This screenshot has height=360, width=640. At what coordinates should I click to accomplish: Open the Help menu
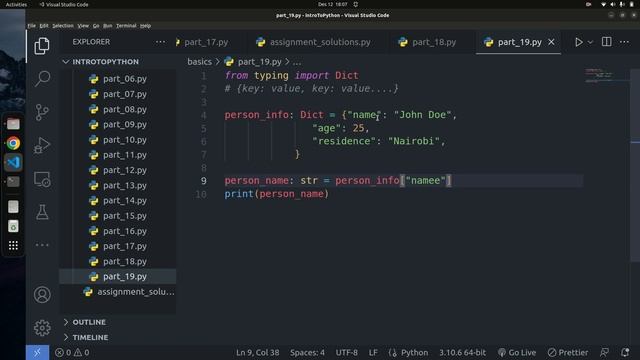146,26
